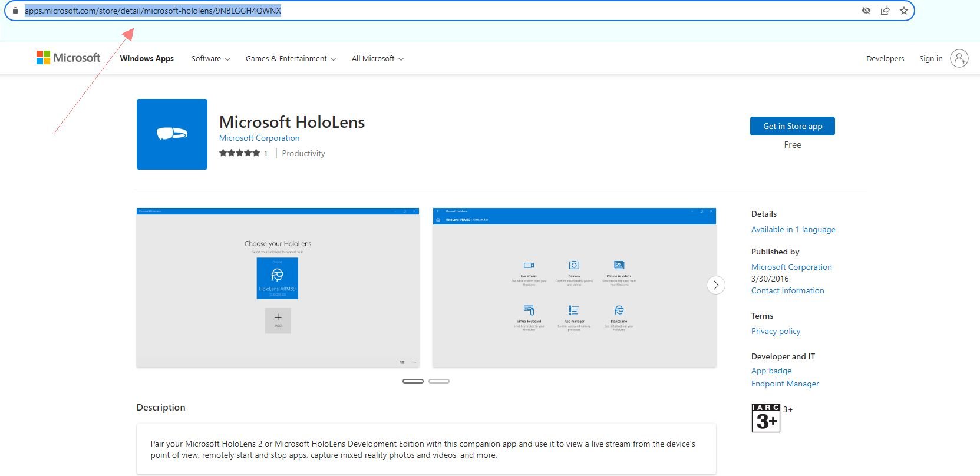980x476 pixels.
Task: Click the HoloLens app tile icon
Action: [x=172, y=134]
